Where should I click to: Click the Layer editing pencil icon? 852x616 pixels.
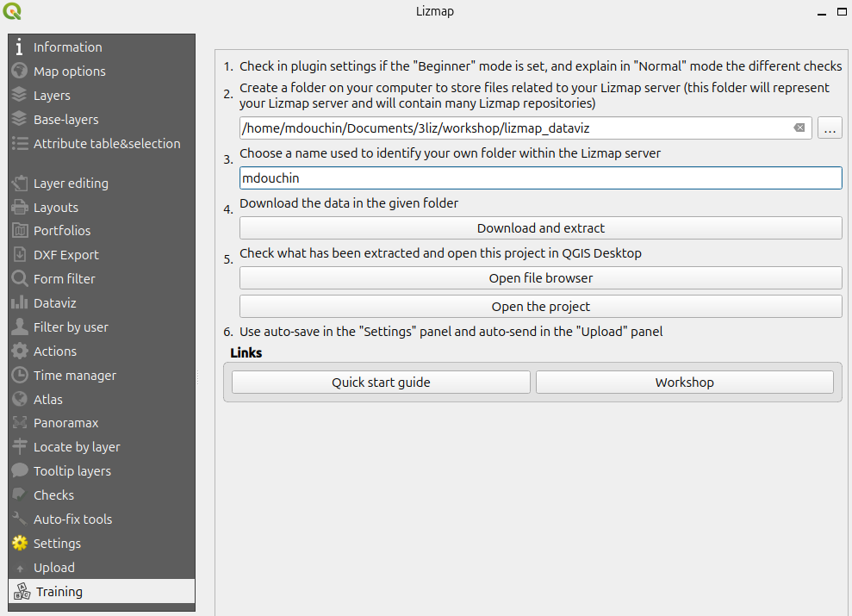click(x=20, y=183)
